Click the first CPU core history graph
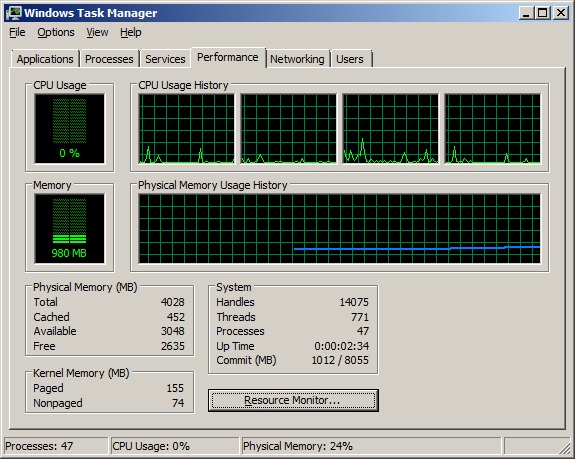The width and height of the screenshot is (575, 459). tap(187, 128)
